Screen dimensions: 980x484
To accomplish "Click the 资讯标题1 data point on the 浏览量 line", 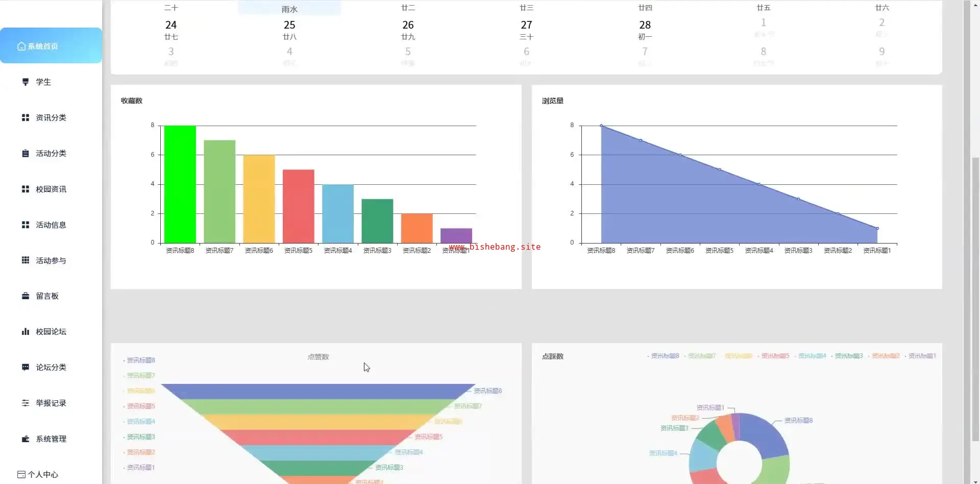I will [877, 228].
